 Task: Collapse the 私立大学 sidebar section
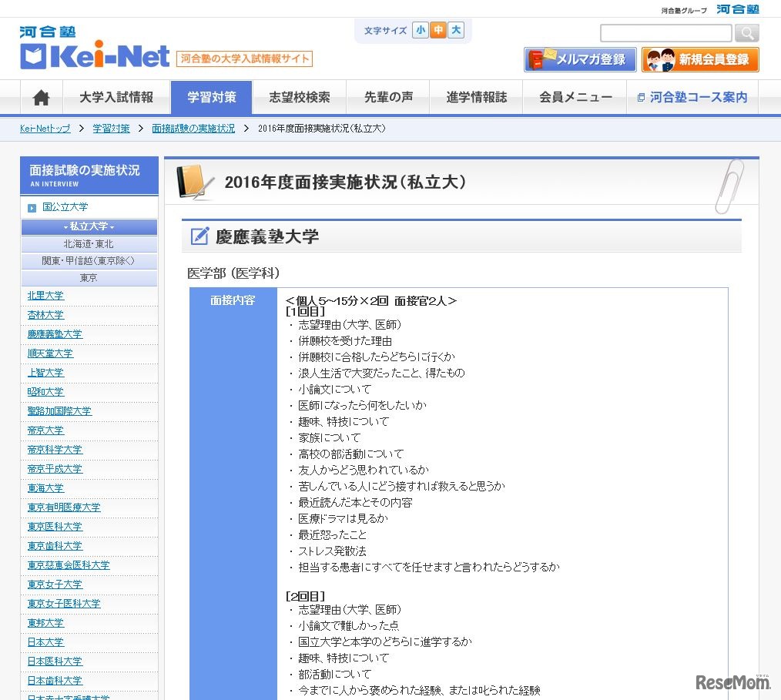(89, 226)
